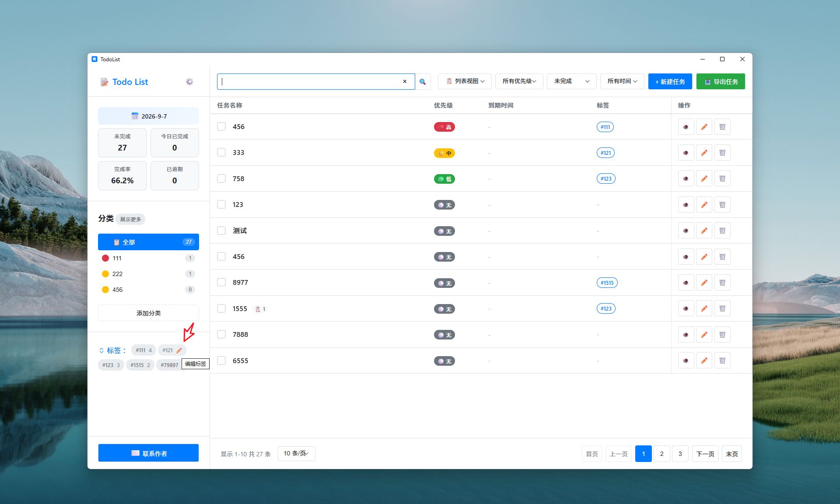The image size is (840, 504).
Task: Select the 全部 category
Action: coord(148,242)
